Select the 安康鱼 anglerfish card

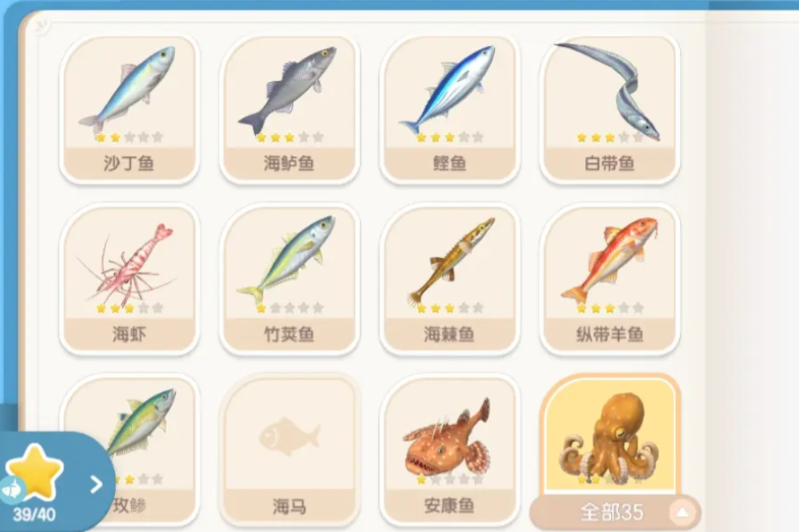pyautogui.click(x=449, y=451)
